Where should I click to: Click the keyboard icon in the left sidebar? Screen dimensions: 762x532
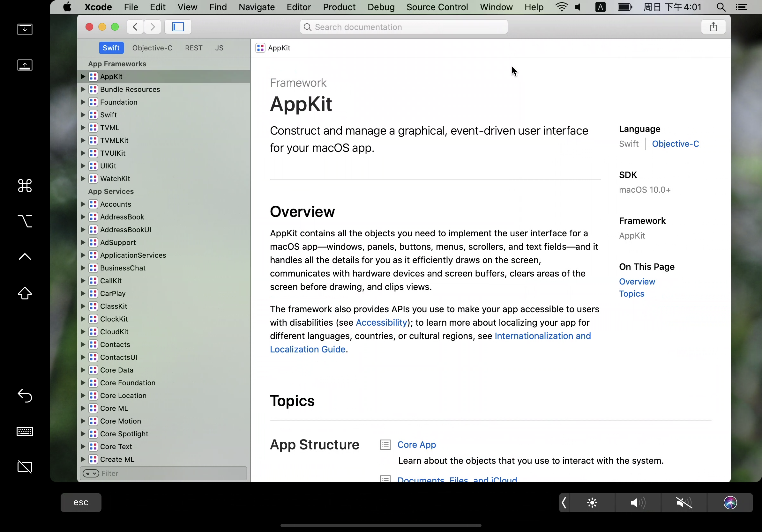tap(25, 432)
